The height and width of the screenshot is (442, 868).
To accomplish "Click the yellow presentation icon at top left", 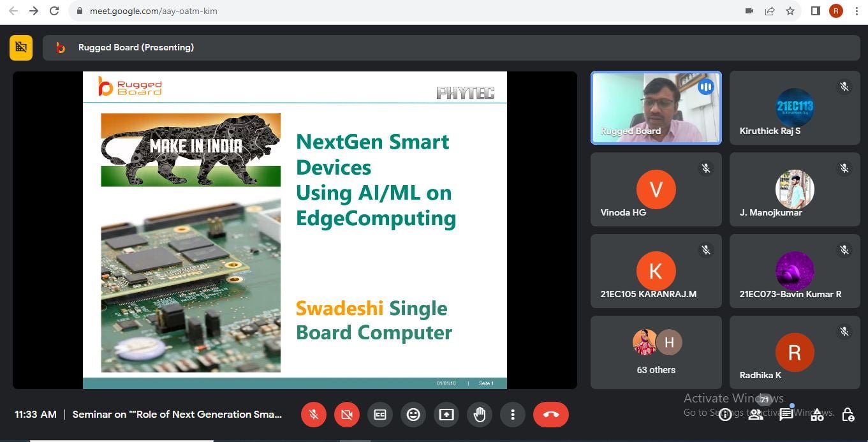I will tap(21, 47).
